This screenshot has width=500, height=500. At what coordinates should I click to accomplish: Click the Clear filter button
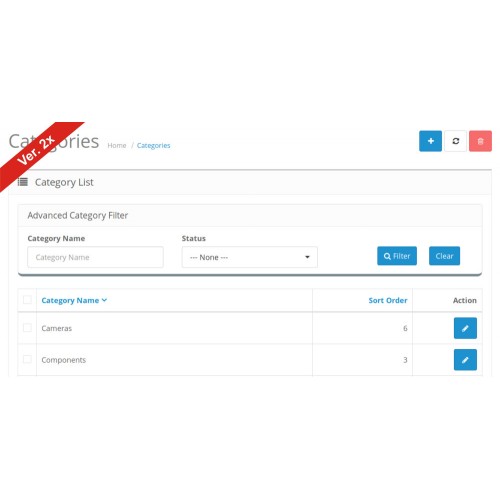(444, 256)
